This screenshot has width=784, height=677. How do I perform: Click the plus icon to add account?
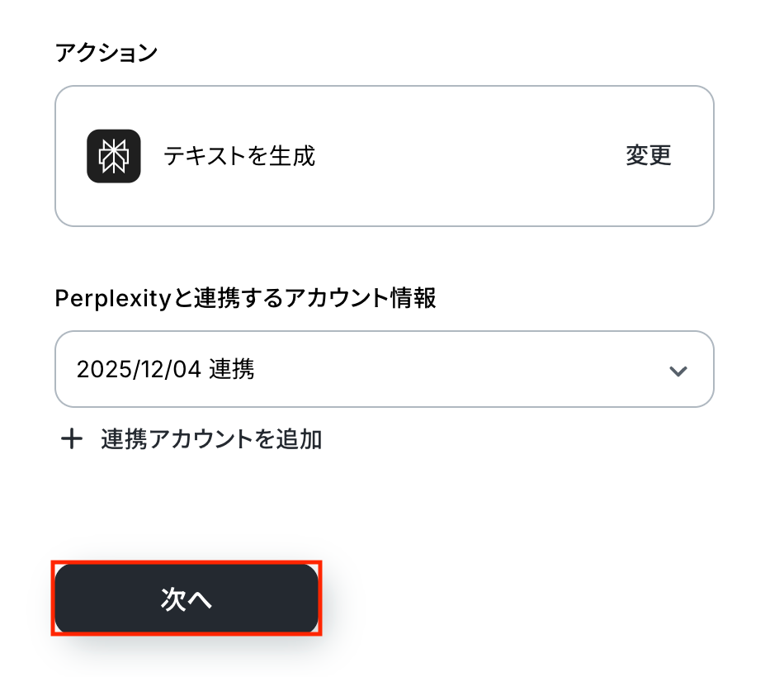pos(72,439)
